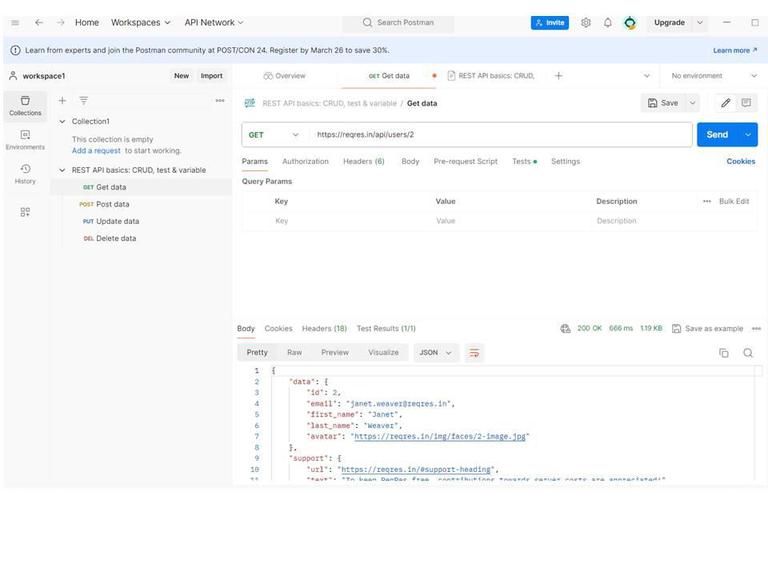Click the Add a request link
This screenshot has width=768, height=576.
(96, 150)
